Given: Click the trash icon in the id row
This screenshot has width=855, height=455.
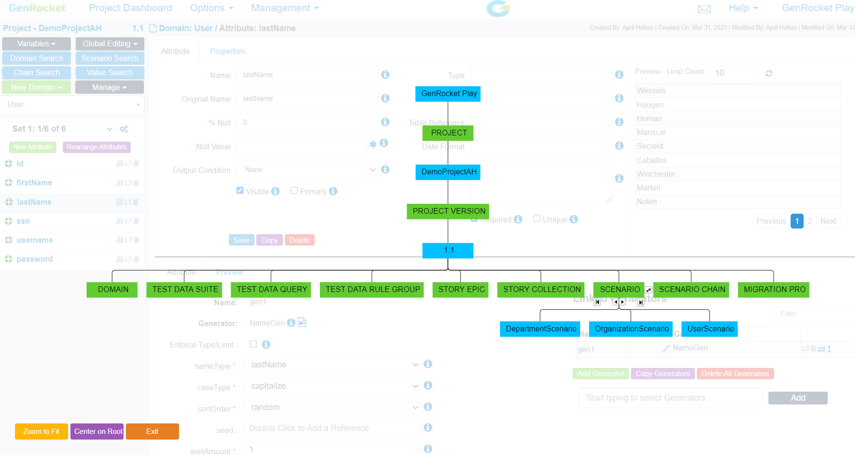Looking at the screenshot, I should [136, 163].
